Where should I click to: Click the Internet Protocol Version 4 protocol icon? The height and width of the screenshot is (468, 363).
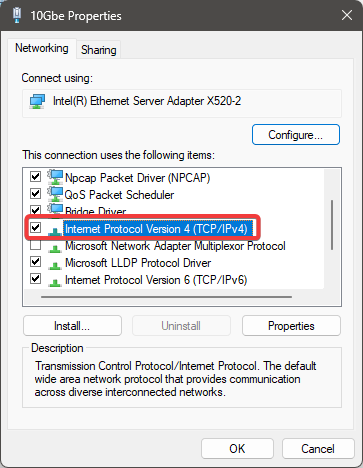click(x=55, y=231)
